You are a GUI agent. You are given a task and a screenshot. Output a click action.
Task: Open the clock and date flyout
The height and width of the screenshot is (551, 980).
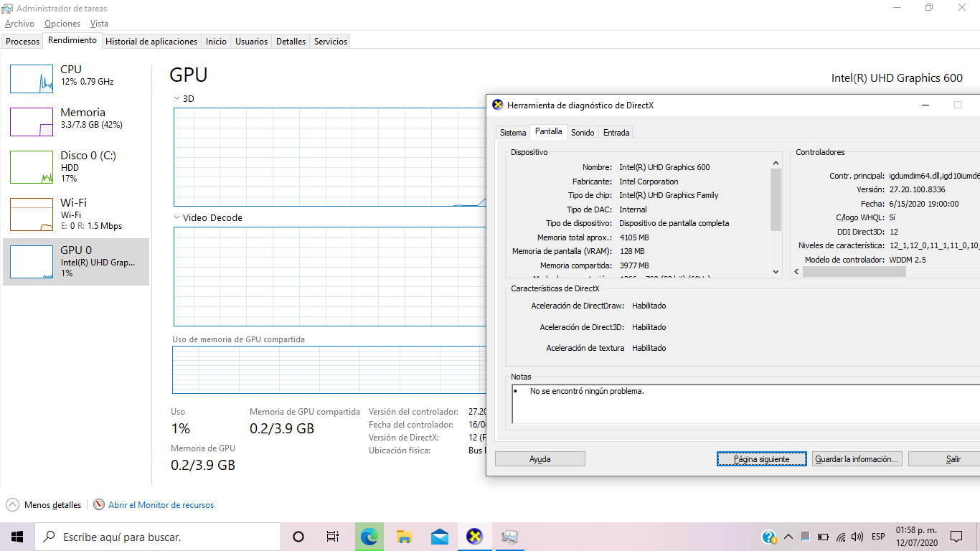click(916, 537)
